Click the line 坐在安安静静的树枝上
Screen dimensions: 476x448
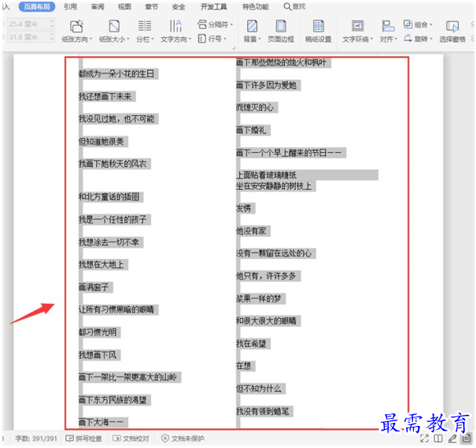[x=274, y=186]
